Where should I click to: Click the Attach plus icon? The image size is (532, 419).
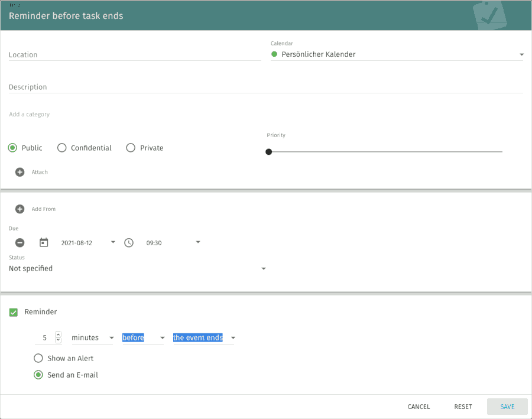(20, 172)
